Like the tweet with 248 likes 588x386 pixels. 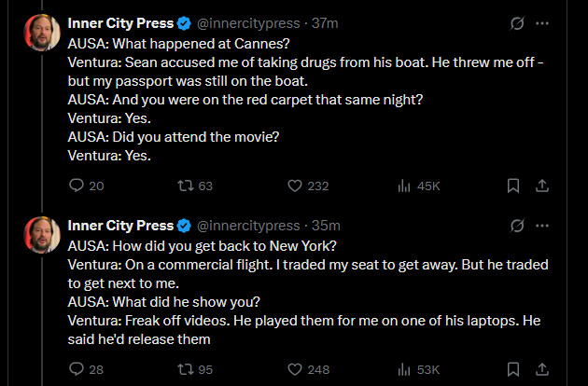[x=294, y=369]
